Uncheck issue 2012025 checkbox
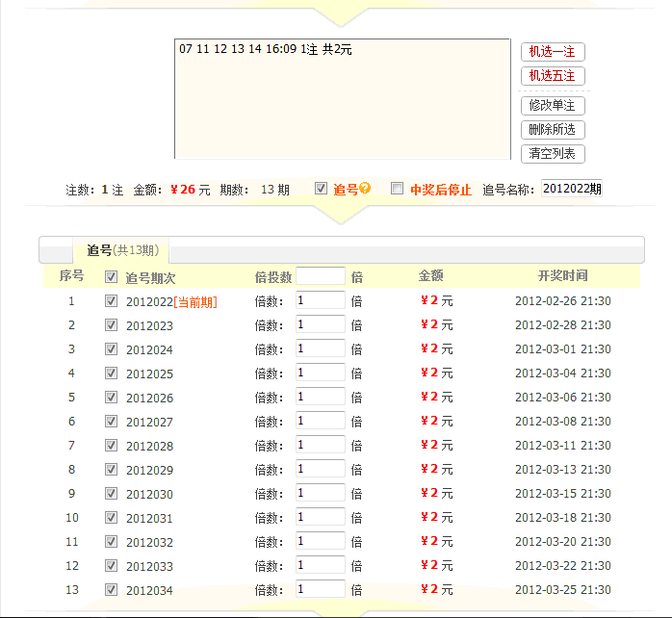 pos(111,373)
